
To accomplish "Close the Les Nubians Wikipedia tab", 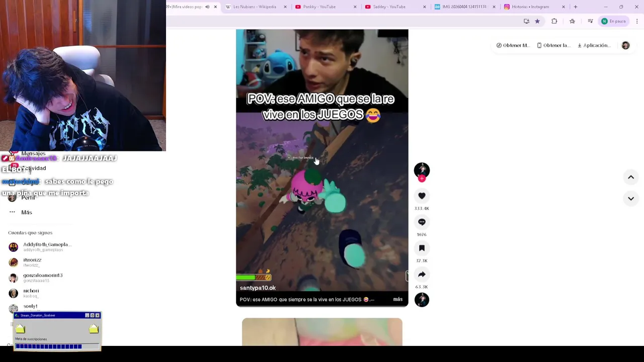I will coord(285,7).
